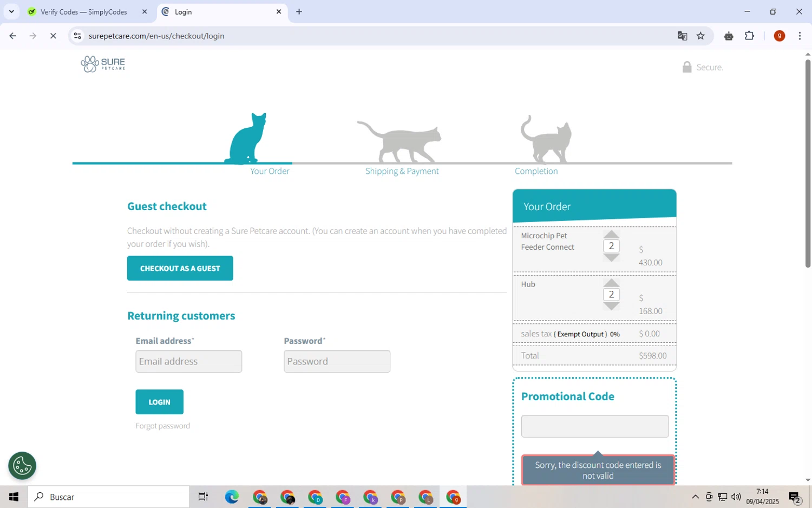Click the Total $598.00 amount
This screenshot has height=508, width=812.
653,356
